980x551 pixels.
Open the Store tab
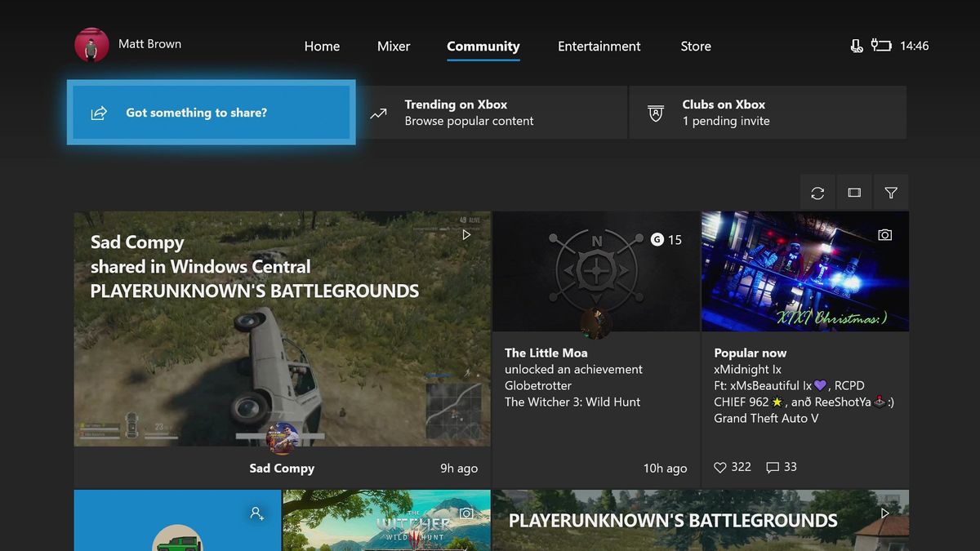point(695,47)
